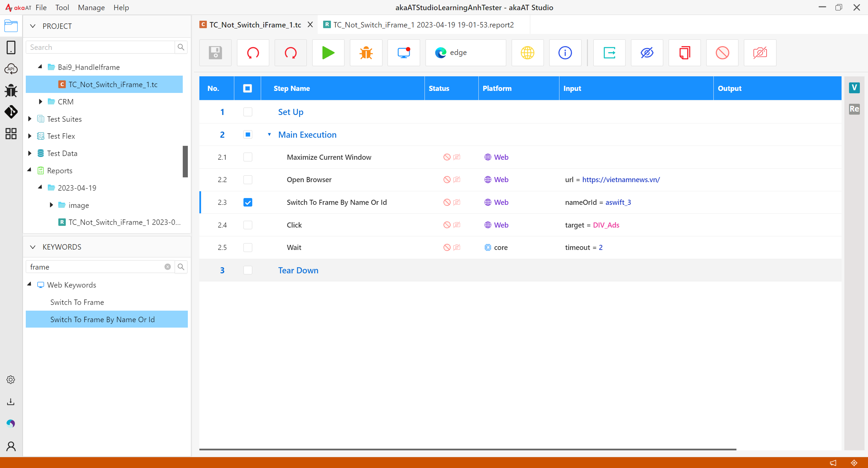868x468 pixels.
Task: Click the DIV_Ads target value
Action: tap(606, 225)
